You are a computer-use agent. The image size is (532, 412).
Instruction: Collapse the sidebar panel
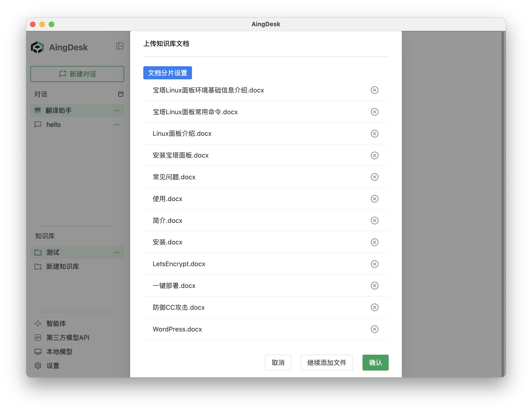click(120, 46)
